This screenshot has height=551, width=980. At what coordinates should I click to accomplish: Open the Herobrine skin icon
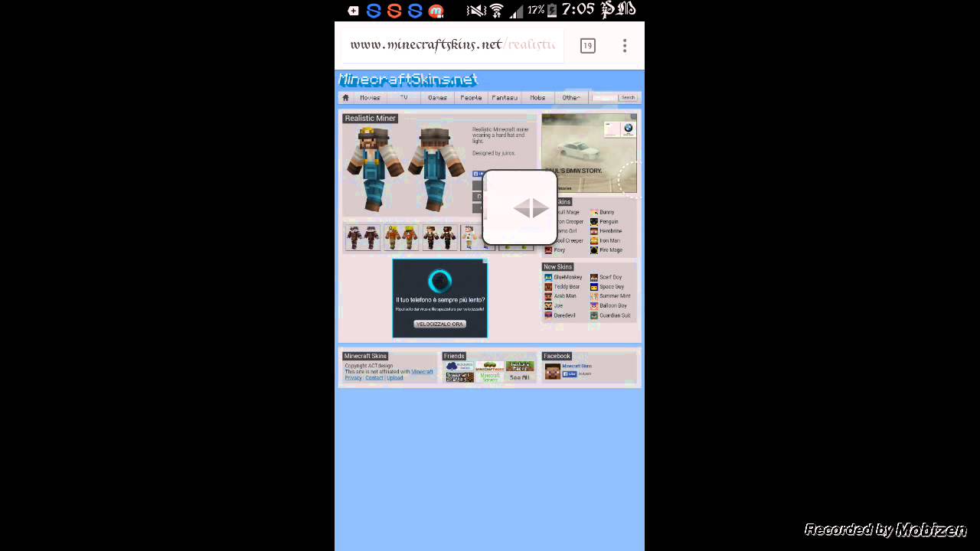[593, 231]
